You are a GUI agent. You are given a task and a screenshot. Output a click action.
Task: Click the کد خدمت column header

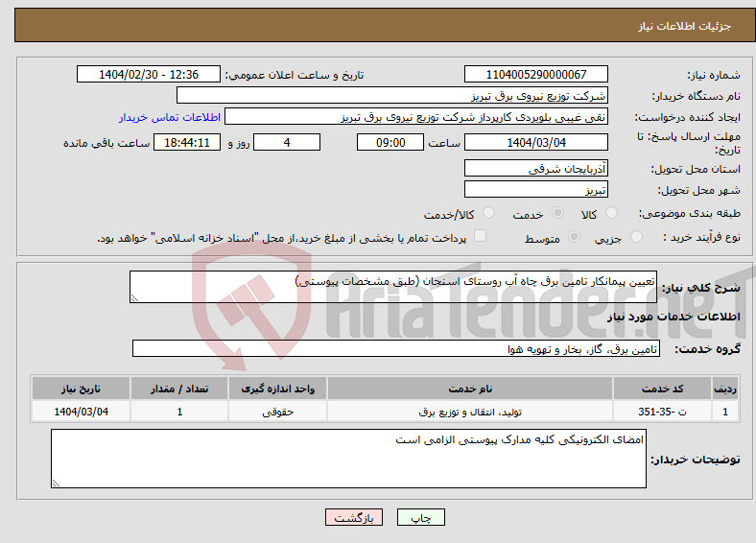pyautogui.click(x=663, y=389)
